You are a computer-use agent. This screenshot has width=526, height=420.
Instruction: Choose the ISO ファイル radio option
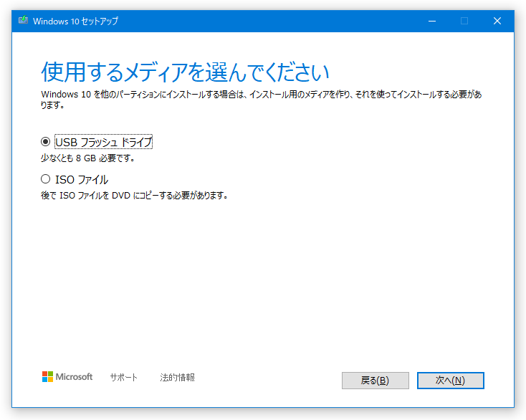point(46,179)
